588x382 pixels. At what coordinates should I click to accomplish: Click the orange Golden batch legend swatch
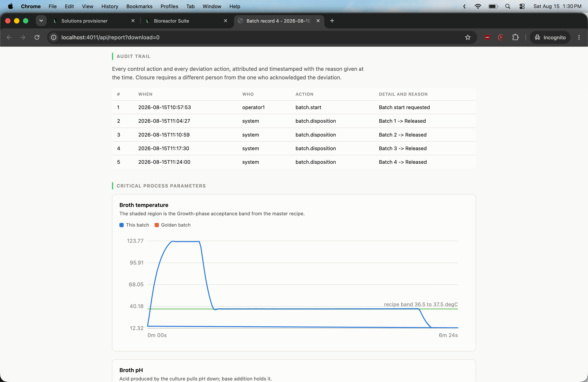[x=157, y=225]
